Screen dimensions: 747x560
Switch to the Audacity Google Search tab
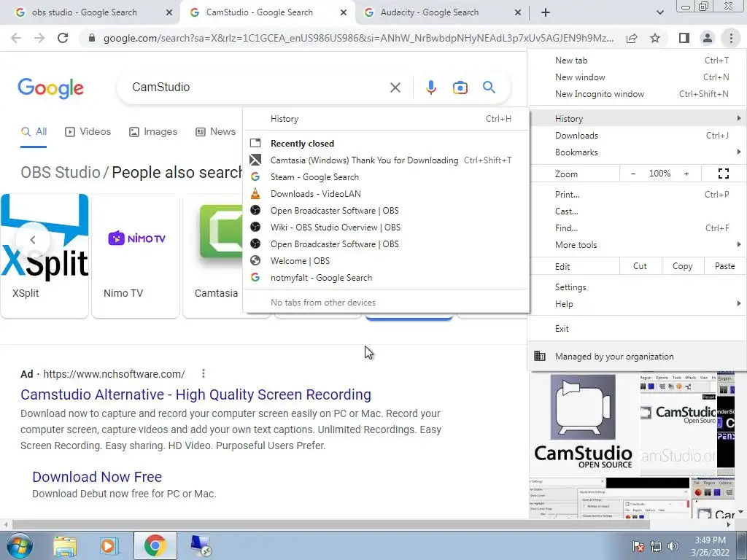click(429, 12)
